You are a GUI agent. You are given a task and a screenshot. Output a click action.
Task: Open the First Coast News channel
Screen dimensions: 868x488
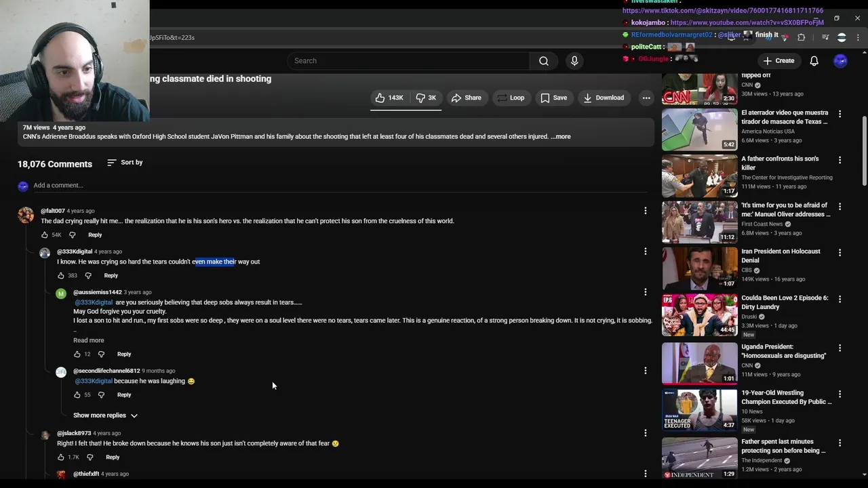(x=762, y=224)
